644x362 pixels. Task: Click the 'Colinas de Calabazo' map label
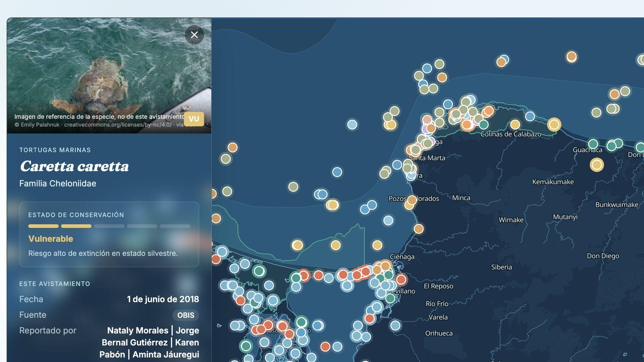tap(511, 134)
